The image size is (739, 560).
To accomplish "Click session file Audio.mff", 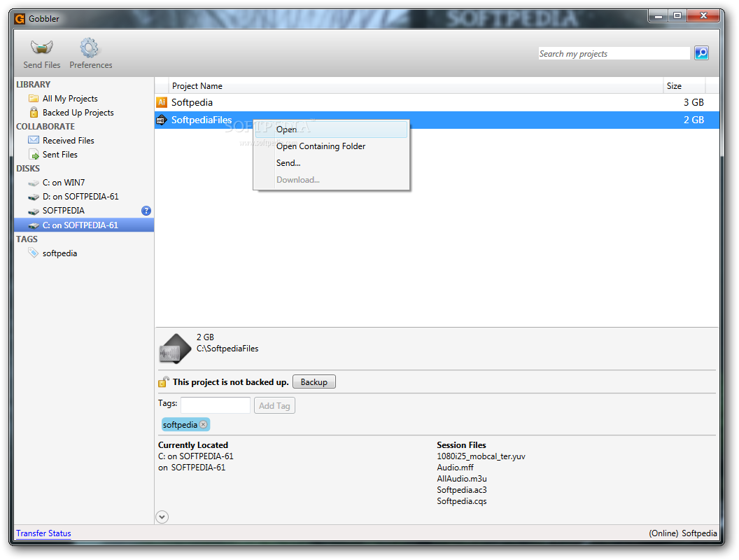I will [x=455, y=468].
